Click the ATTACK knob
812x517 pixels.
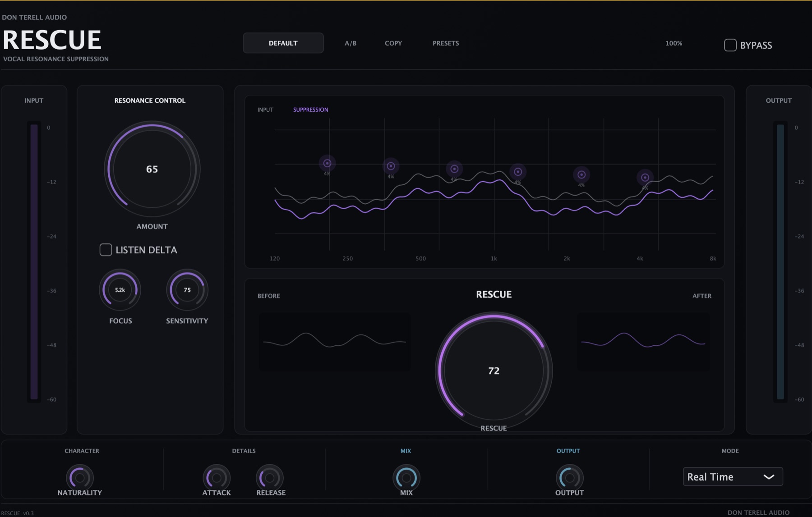pyautogui.click(x=217, y=477)
